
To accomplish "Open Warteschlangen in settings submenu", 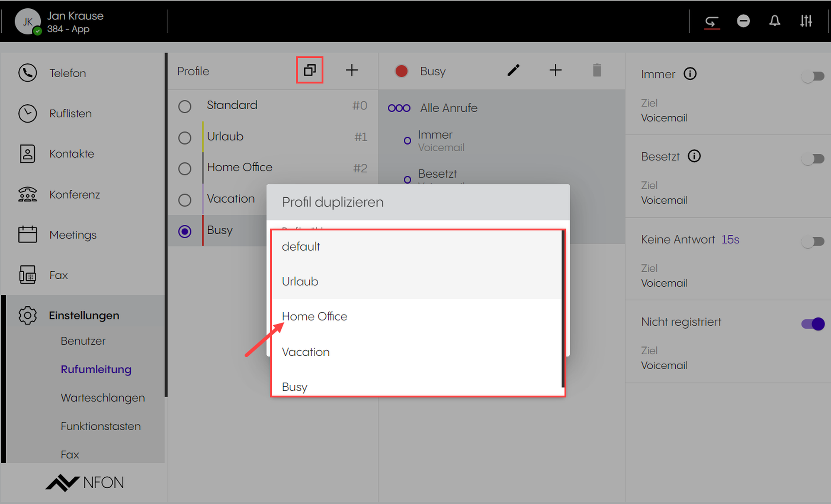I will tap(103, 398).
